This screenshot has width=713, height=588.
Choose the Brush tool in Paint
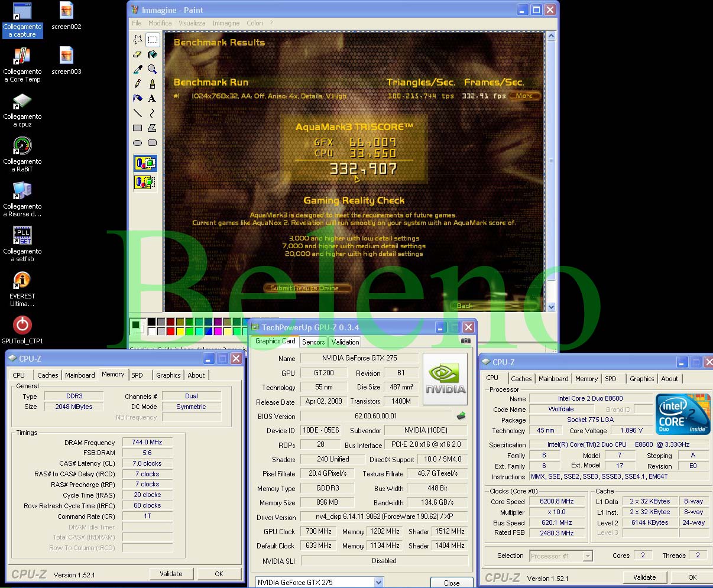point(153,84)
